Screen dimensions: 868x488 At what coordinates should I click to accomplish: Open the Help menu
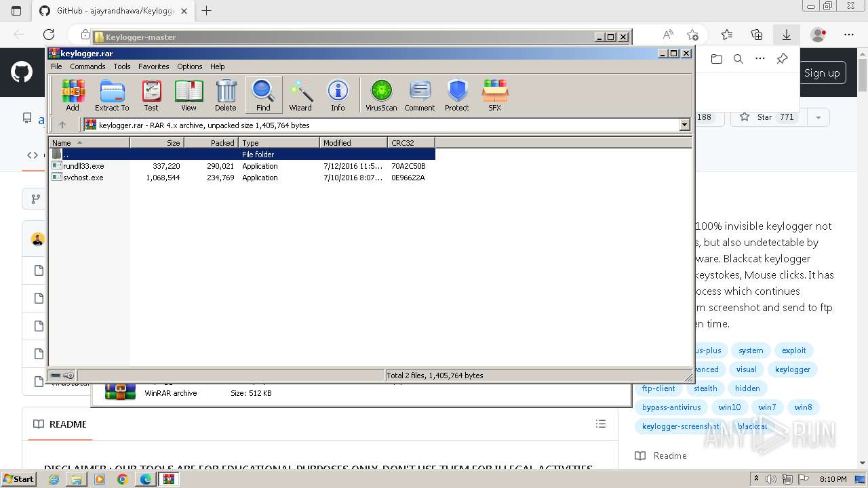click(217, 66)
